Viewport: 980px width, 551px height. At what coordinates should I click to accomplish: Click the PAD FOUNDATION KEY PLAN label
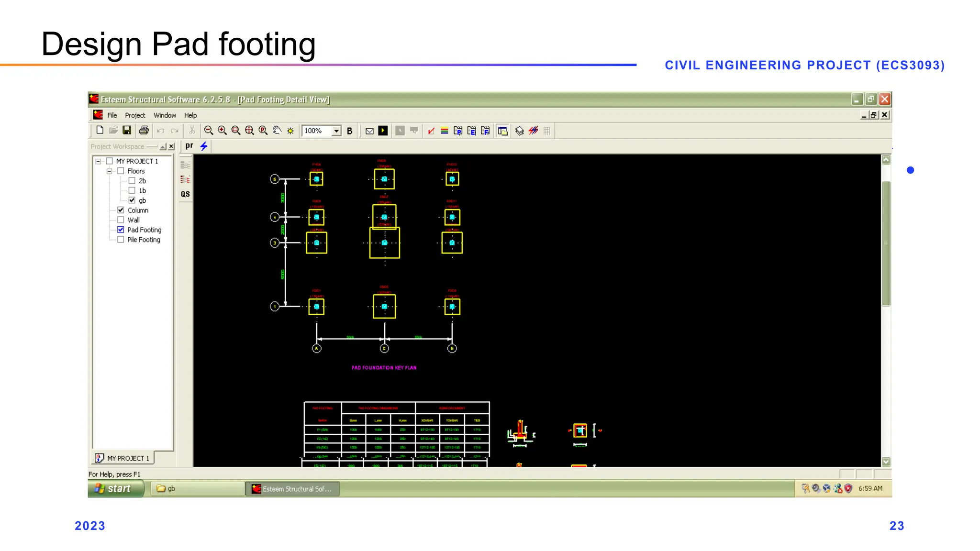click(384, 368)
